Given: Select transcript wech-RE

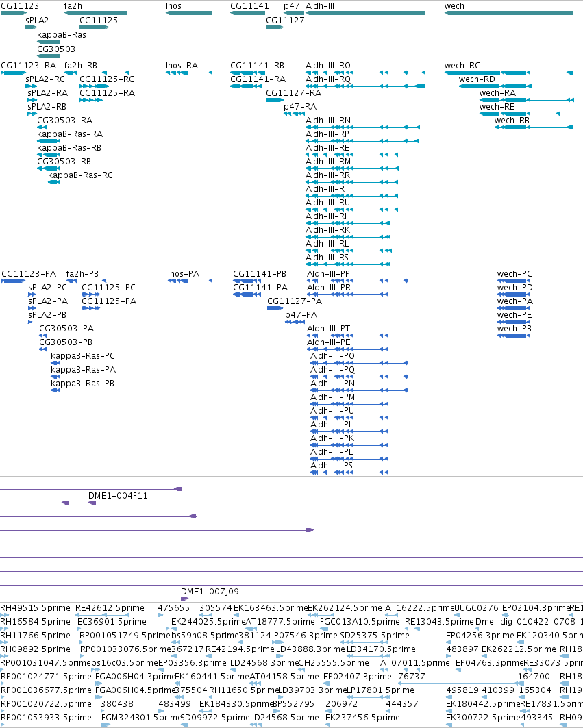Looking at the screenshot, I should pos(497,107).
